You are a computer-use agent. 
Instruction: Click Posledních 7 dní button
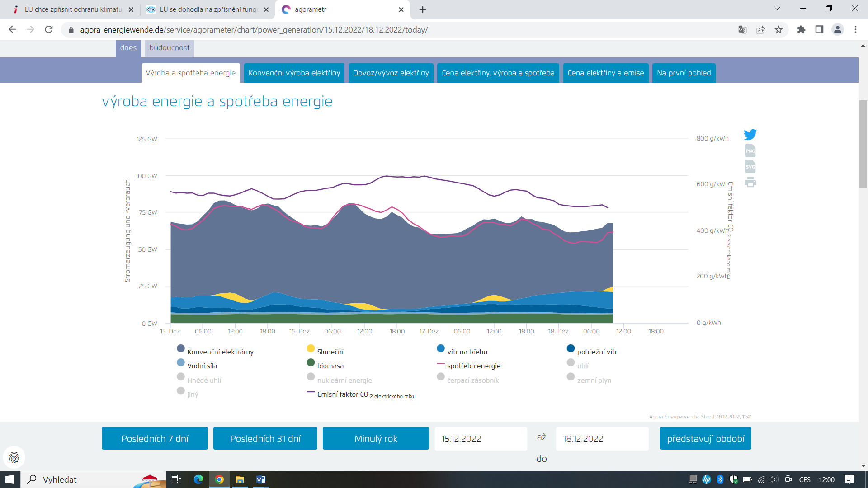coord(155,438)
